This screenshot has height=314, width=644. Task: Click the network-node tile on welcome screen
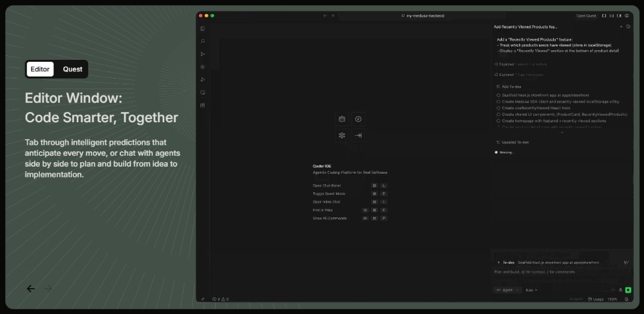[x=342, y=136]
